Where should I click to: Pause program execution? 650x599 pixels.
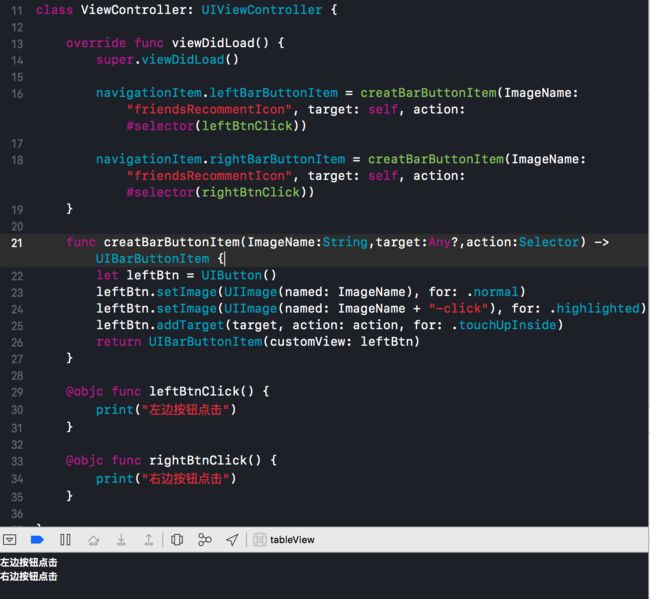(65, 539)
